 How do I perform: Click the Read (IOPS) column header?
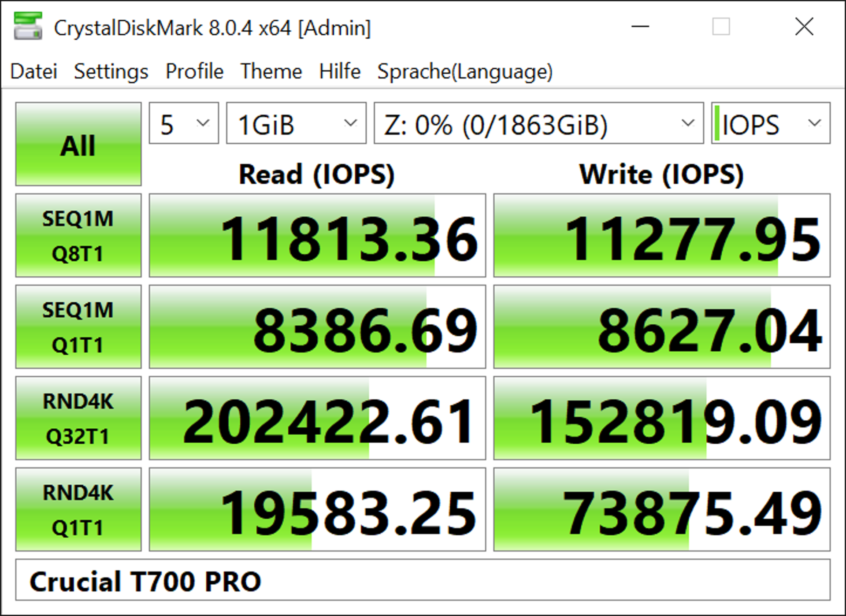tap(316, 174)
